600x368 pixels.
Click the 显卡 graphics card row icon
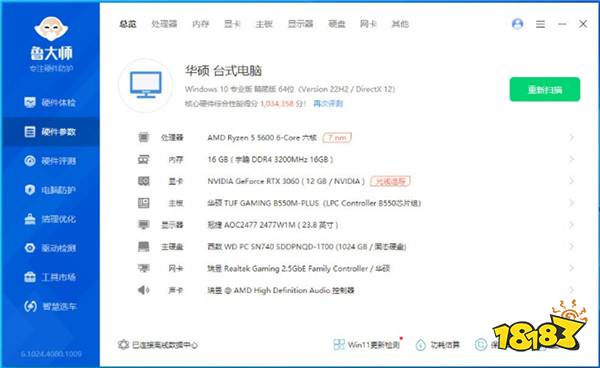tap(143, 181)
